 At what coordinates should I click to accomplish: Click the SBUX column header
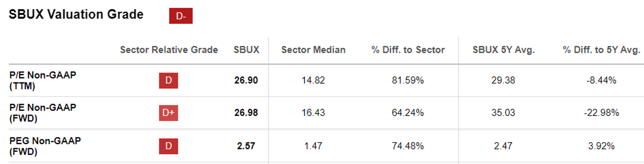246,50
